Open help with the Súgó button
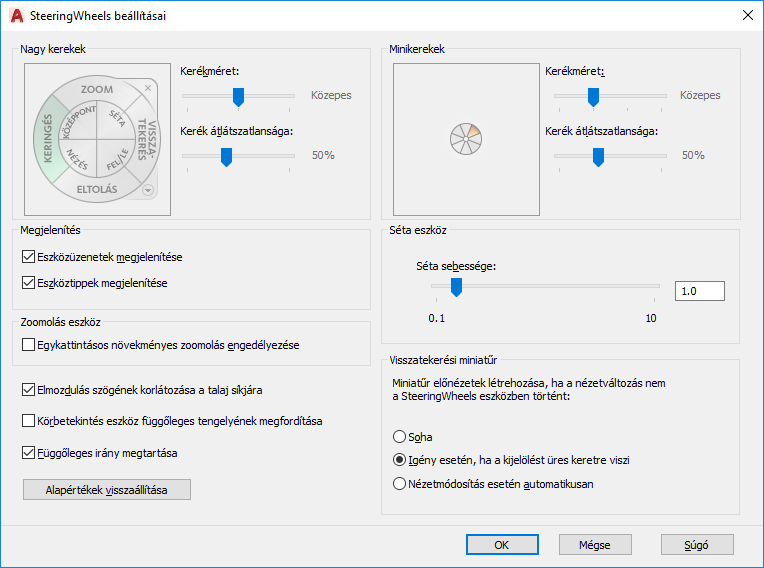 (697, 545)
